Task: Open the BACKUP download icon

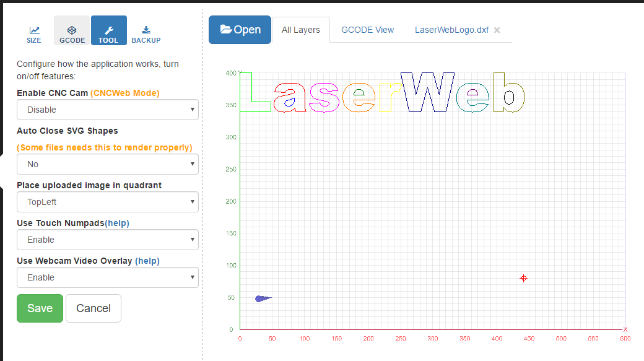Action: [146, 30]
